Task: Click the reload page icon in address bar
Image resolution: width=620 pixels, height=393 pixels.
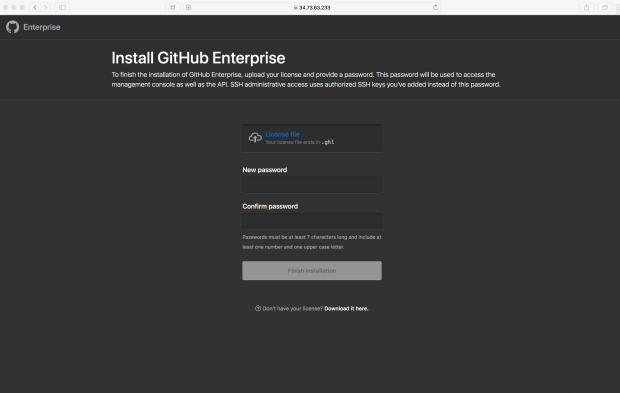Action: (435, 7)
